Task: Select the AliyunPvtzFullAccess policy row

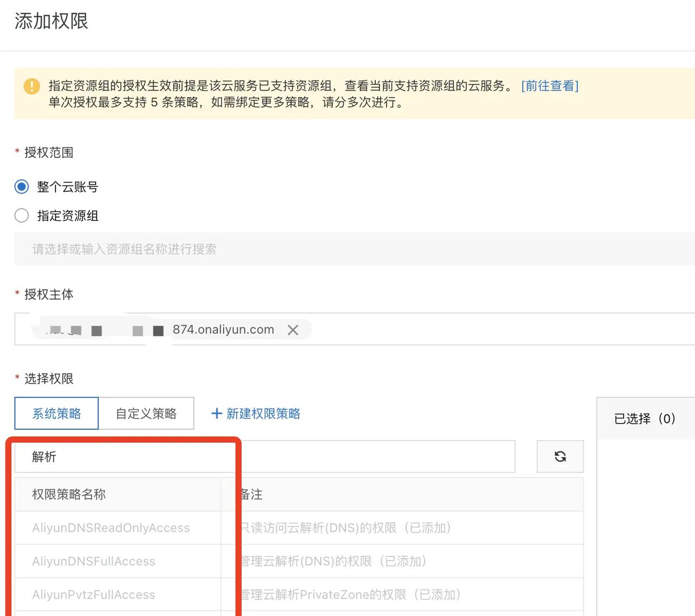Action: pos(93,594)
